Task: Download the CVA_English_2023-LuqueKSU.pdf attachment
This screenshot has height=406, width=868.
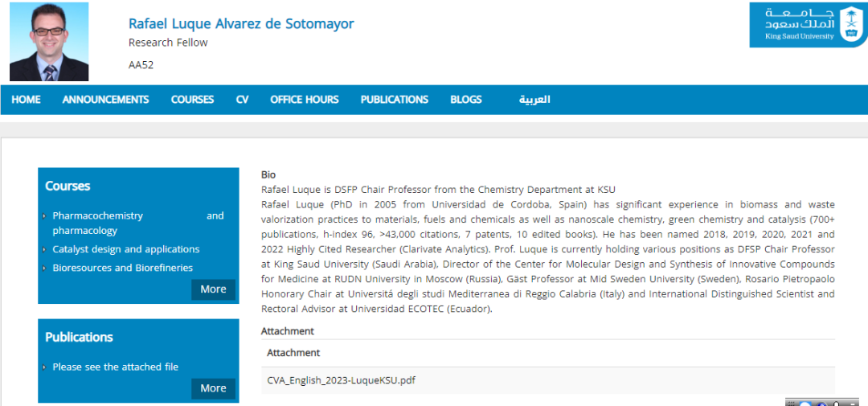Action: [341, 379]
